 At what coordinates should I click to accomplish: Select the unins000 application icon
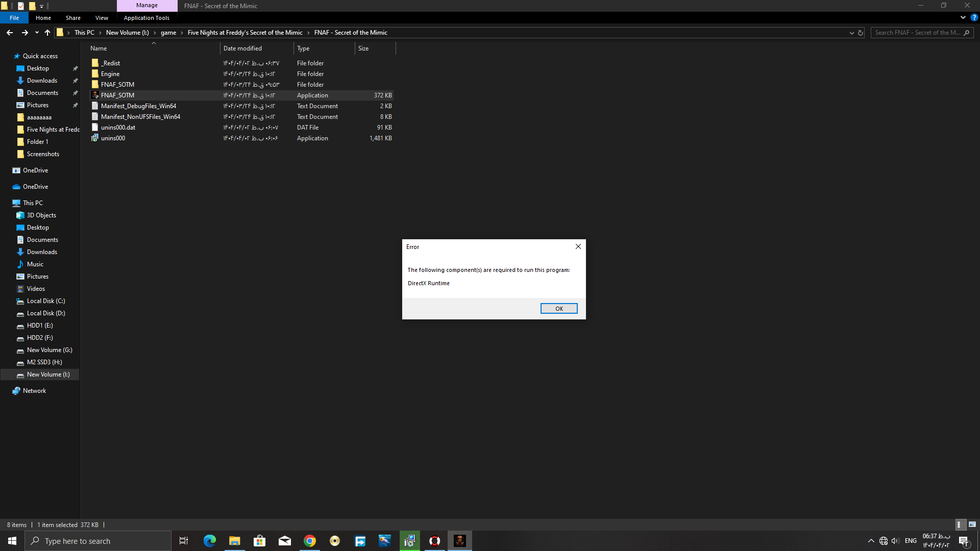click(x=95, y=138)
